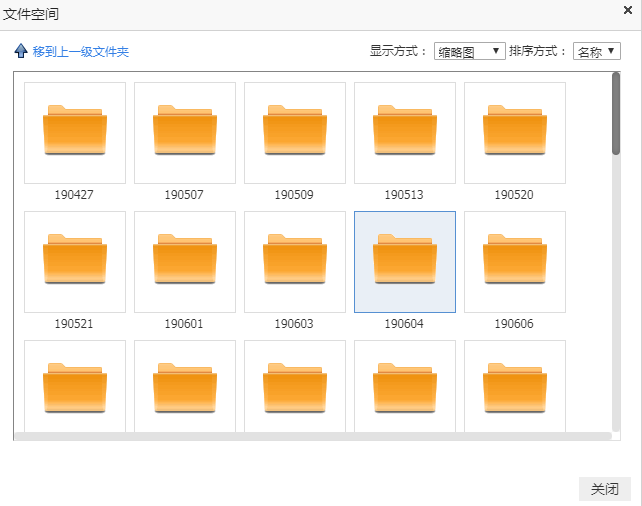Close the 文件空间 dialog with X

tap(627, 11)
